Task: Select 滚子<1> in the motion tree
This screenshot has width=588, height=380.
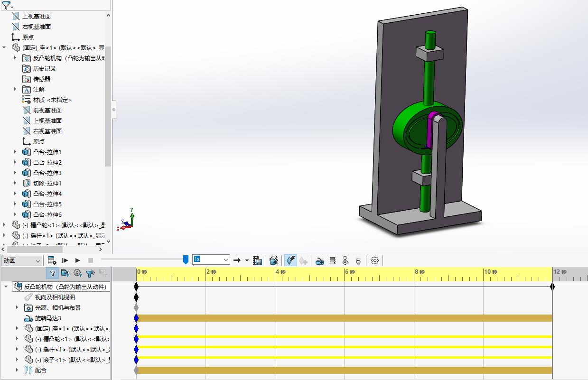Action: [x=72, y=360]
